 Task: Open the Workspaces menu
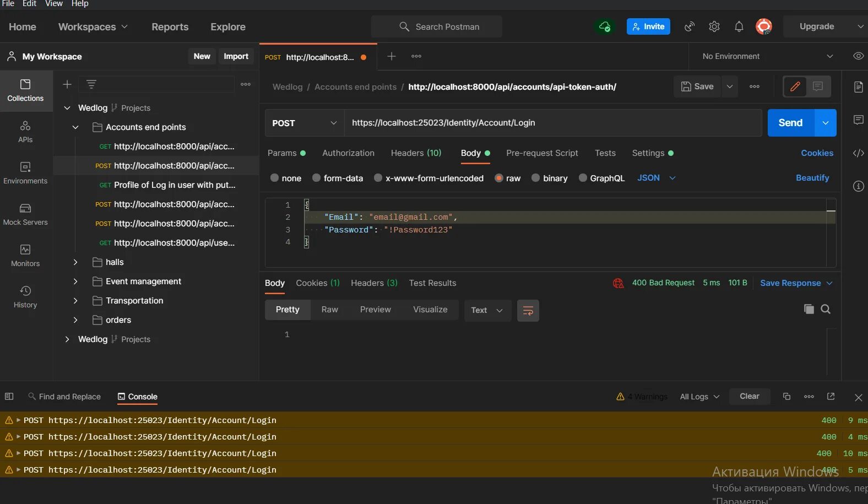pyautogui.click(x=93, y=26)
